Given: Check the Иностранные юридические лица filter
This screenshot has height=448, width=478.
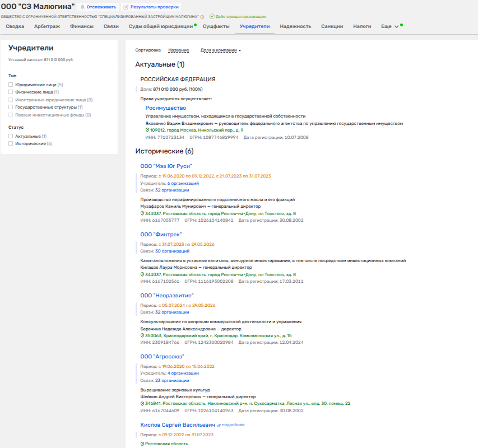Looking at the screenshot, I should (11, 100).
